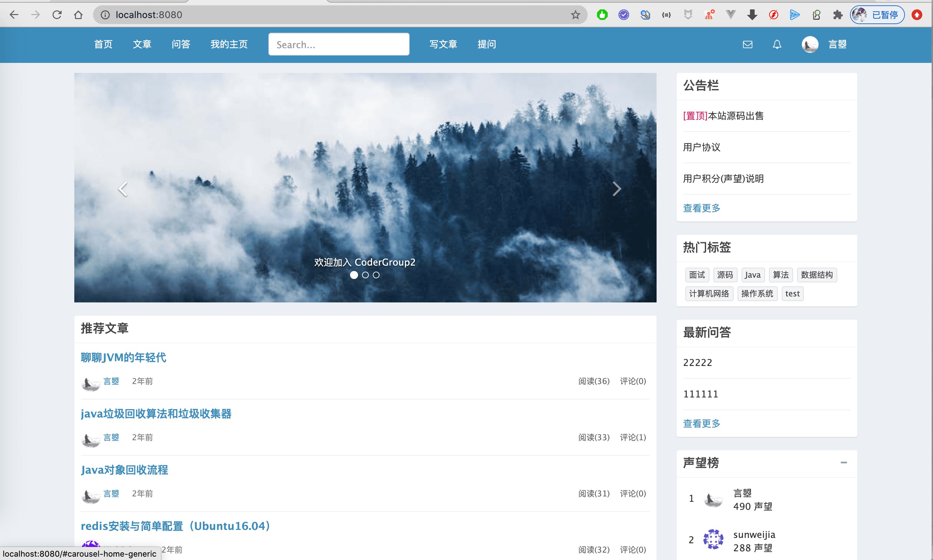The height and width of the screenshot is (560, 933).
Task: Click sunweijia's avatar in reputation ranking
Action: pyautogui.click(x=713, y=540)
